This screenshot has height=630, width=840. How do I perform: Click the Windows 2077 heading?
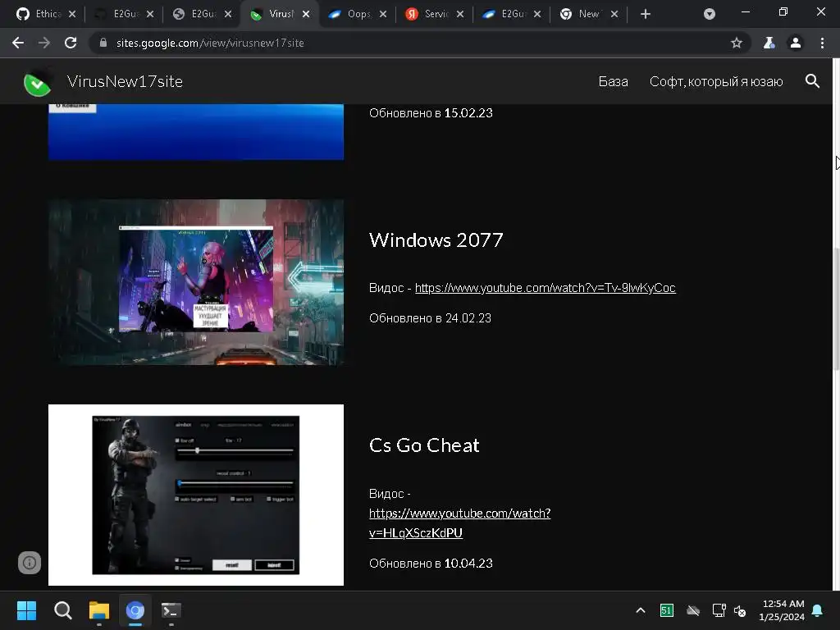tap(436, 240)
